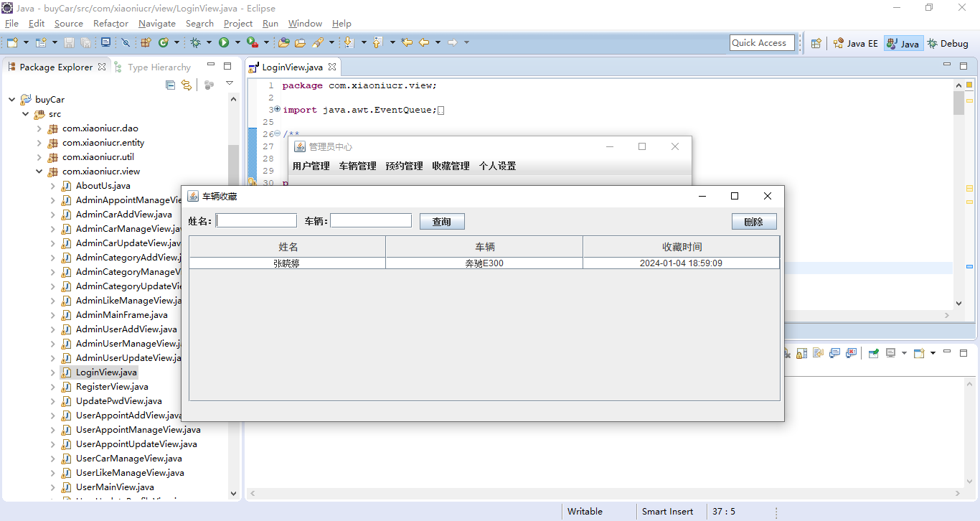
Task: Click the 删除 button
Action: pyautogui.click(x=754, y=222)
